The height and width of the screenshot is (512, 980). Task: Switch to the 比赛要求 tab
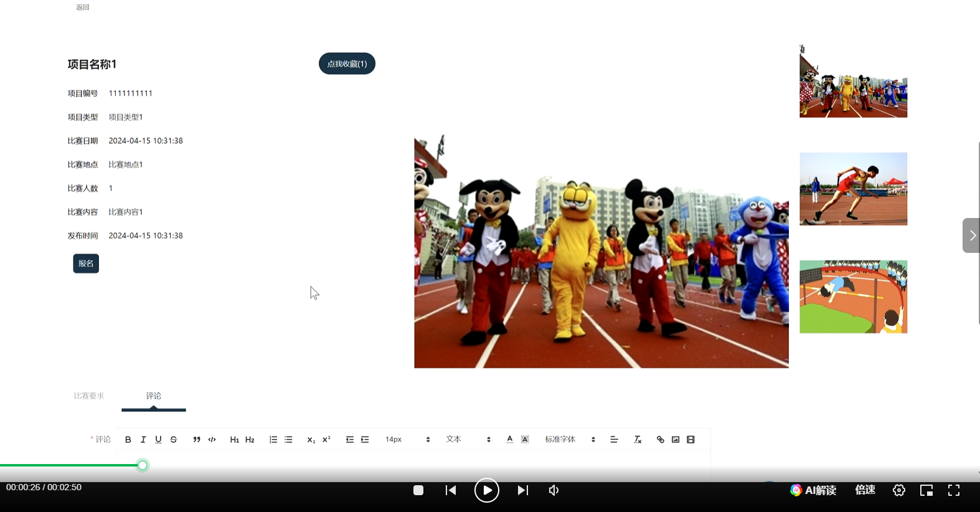[x=89, y=396]
